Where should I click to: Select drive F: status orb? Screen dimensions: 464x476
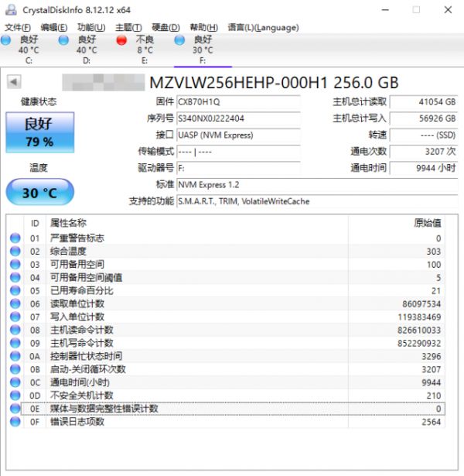click(180, 39)
